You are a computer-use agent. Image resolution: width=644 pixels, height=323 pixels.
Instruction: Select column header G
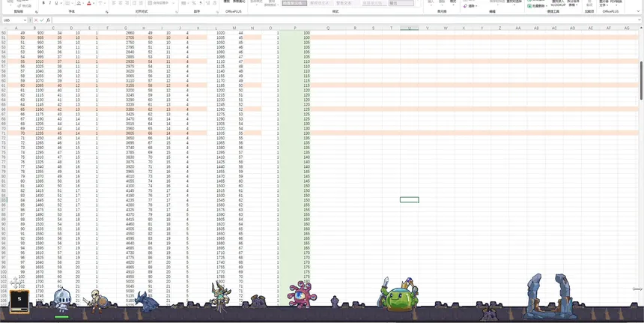click(x=126, y=28)
